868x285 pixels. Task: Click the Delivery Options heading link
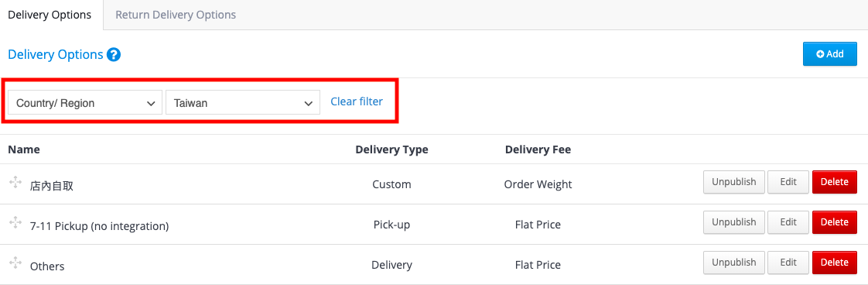coord(56,55)
